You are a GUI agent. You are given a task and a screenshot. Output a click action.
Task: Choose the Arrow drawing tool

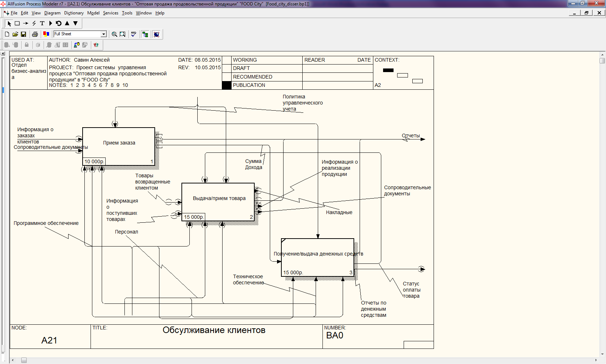[x=26, y=23]
